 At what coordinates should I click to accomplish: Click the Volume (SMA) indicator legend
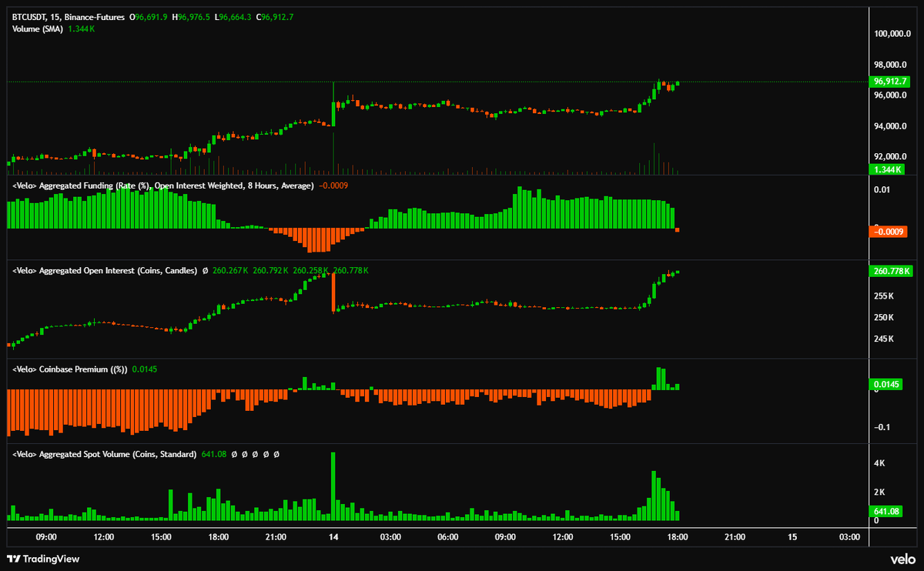coord(39,28)
